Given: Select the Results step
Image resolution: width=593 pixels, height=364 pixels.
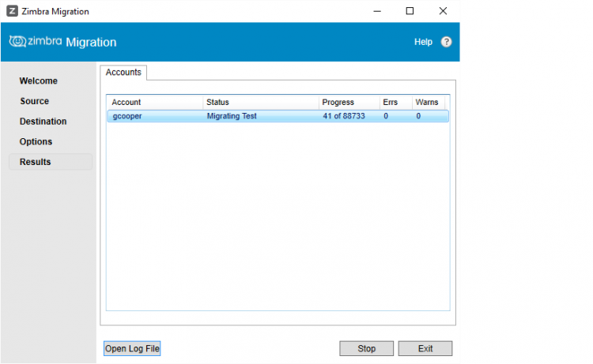Looking at the screenshot, I should [x=51, y=162].
